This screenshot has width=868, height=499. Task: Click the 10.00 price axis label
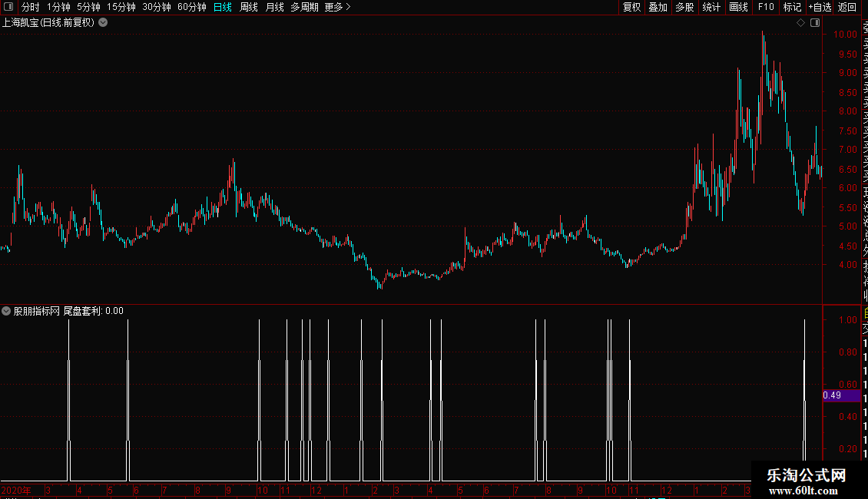tap(845, 35)
